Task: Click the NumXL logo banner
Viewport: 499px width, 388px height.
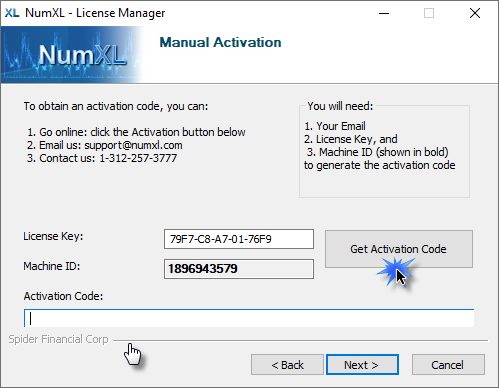Action: pyautogui.click(x=72, y=55)
